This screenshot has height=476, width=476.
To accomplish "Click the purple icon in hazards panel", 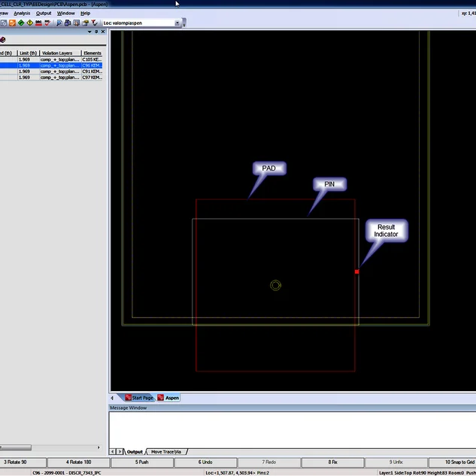I will (x=3, y=40).
